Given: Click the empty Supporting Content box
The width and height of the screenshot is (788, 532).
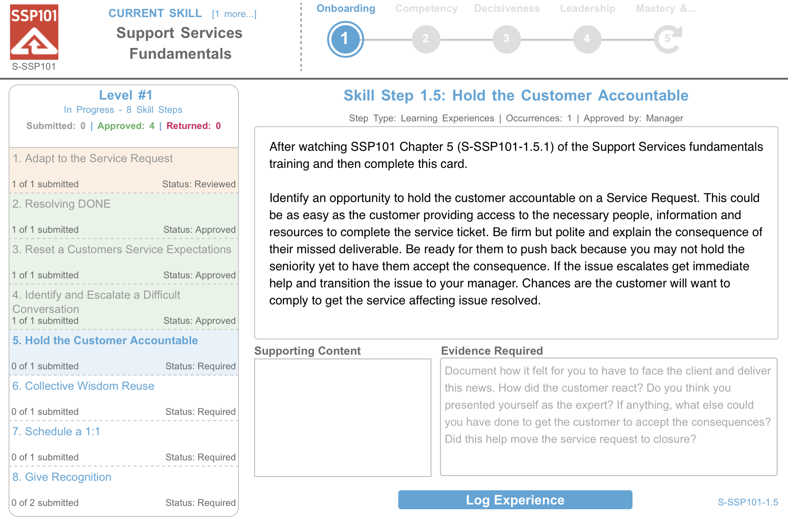Looking at the screenshot, I should click(342, 417).
